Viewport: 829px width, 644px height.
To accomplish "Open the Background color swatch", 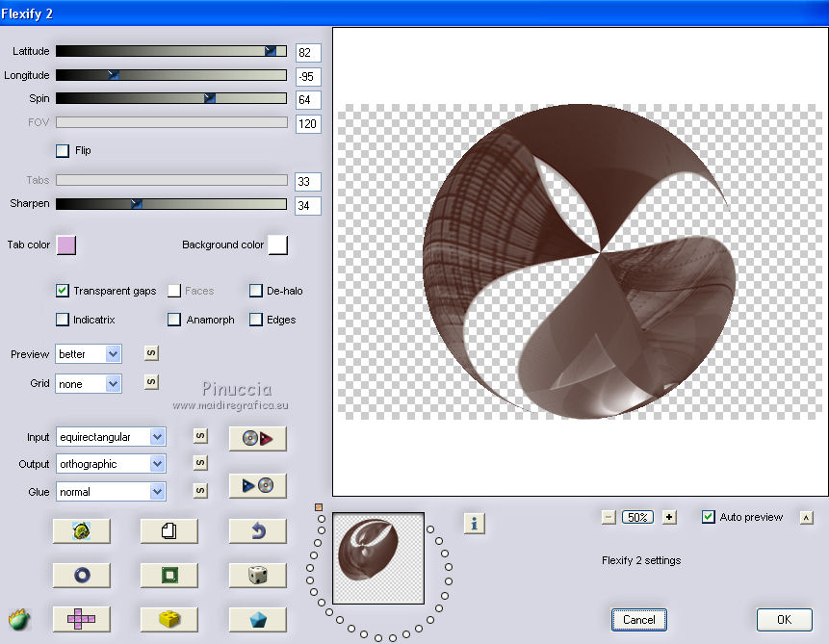I will (x=278, y=245).
